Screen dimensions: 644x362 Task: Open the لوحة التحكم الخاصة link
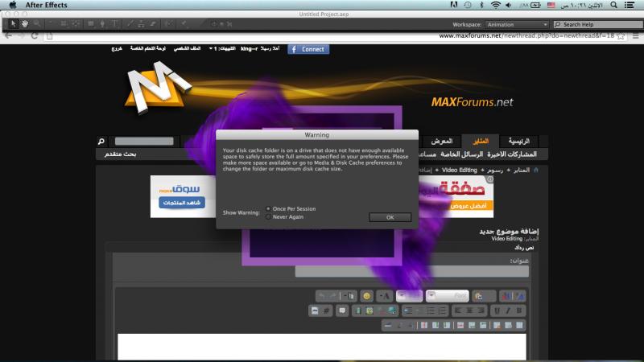tap(148, 48)
